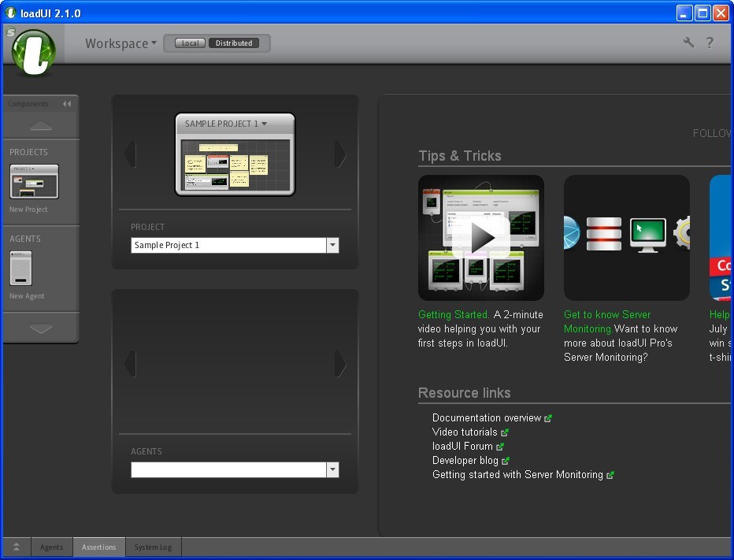Switch to the System Log tab

(153, 547)
